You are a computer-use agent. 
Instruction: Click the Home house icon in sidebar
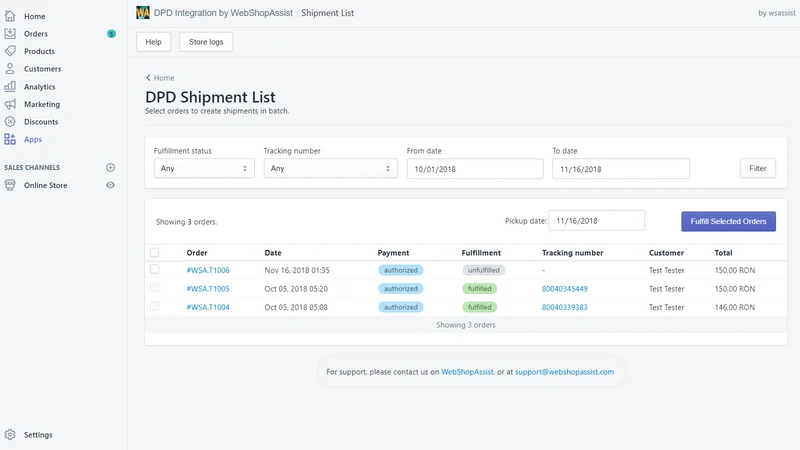coord(10,16)
